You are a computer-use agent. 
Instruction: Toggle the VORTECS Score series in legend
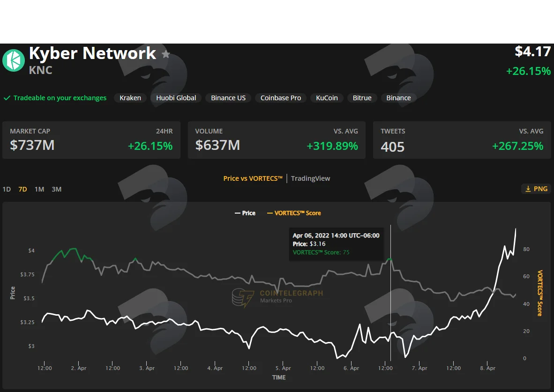(x=294, y=213)
